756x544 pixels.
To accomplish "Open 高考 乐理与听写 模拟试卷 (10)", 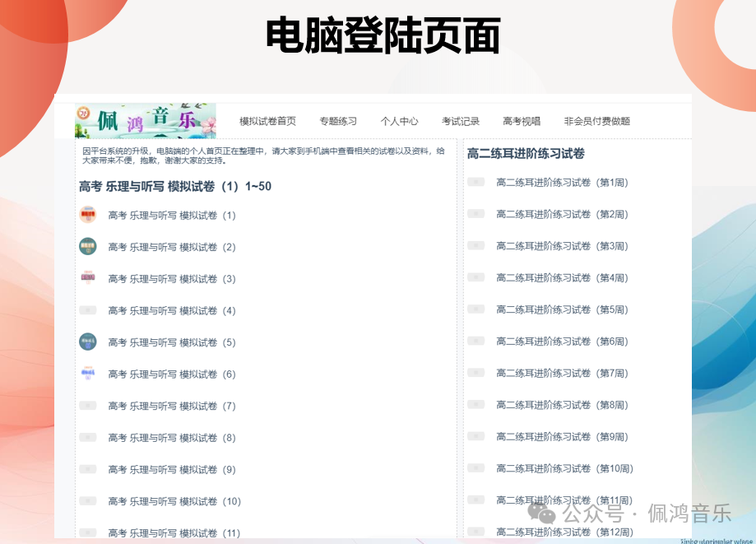I will coord(174,501).
